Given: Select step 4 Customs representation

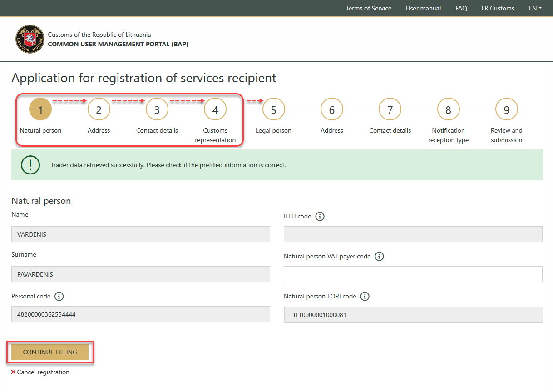Looking at the screenshot, I should tap(215, 110).
